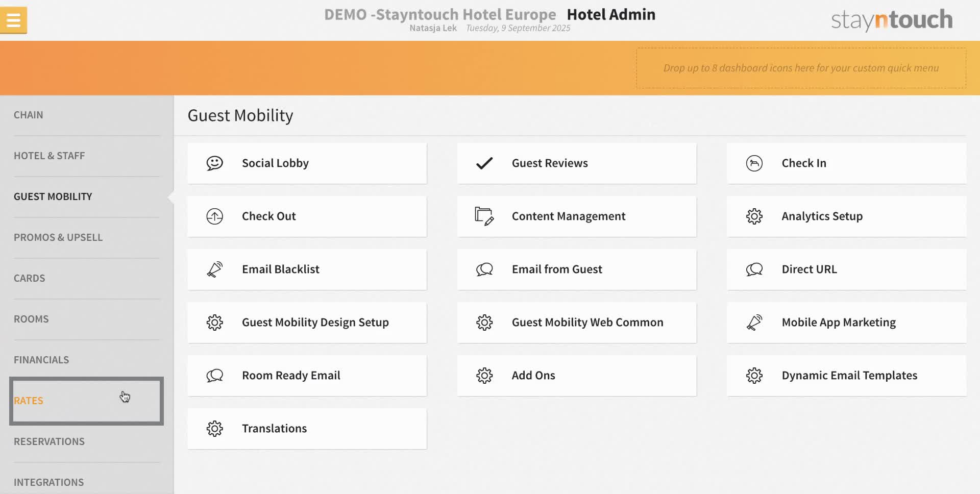Click the Check In bed icon
This screenshot has height=494, width=980.
754,163
